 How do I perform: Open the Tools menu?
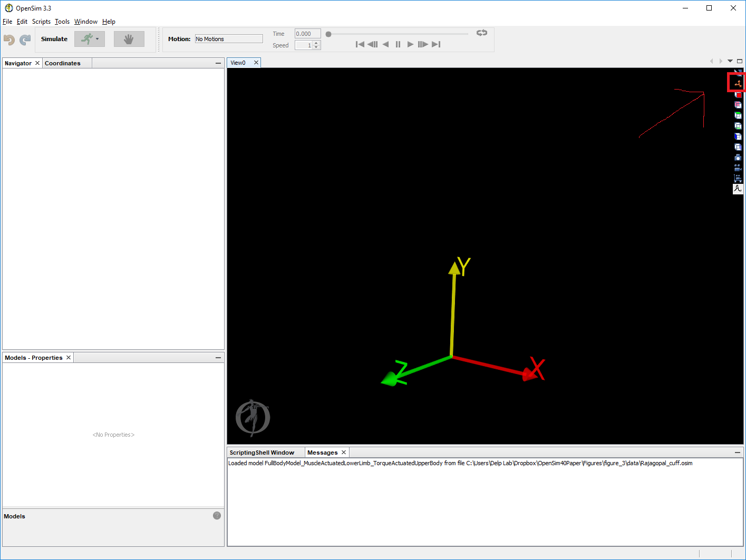[62, 22]
